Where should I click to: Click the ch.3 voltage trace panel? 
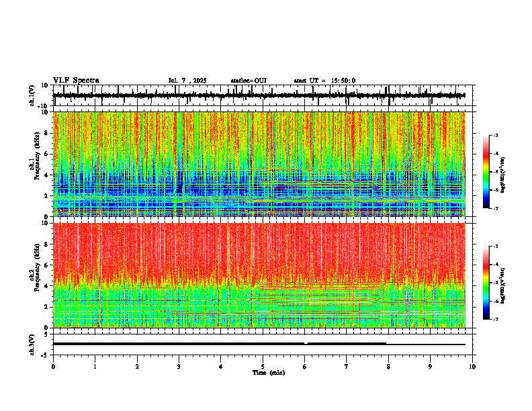(263, 345)
